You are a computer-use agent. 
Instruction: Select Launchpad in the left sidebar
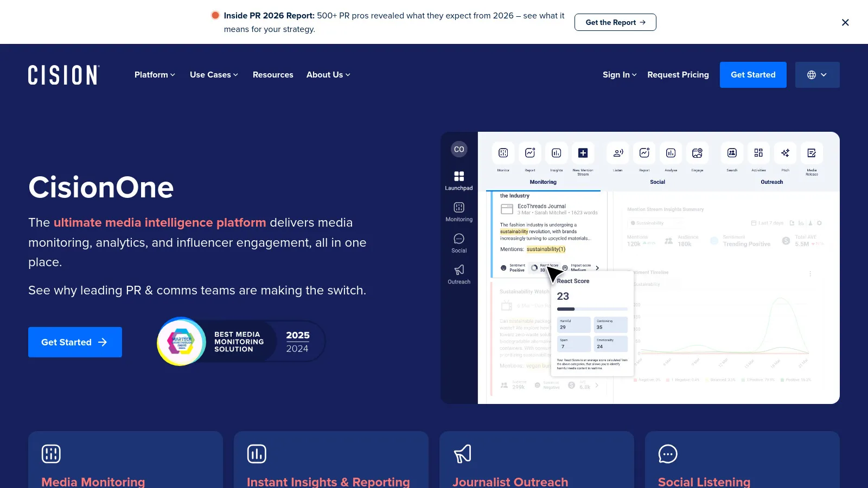459,179
